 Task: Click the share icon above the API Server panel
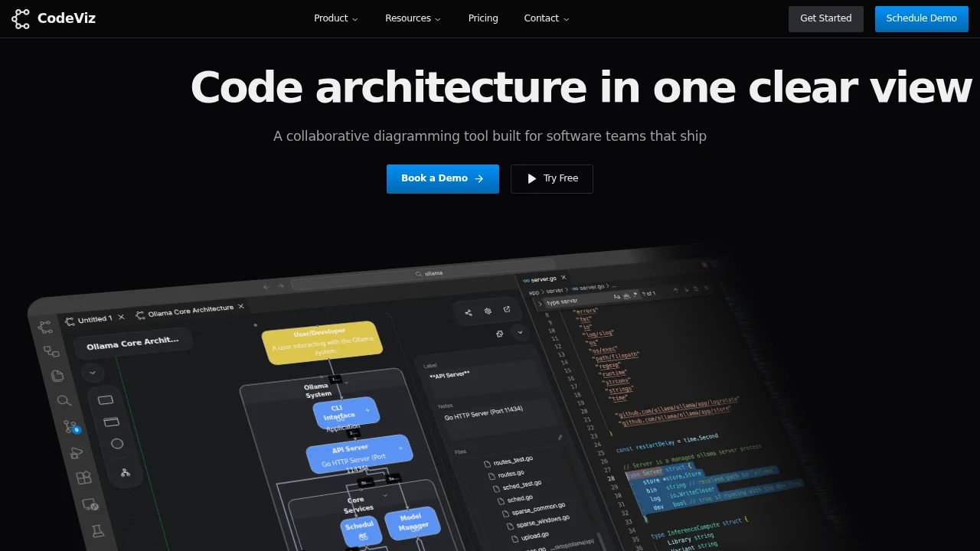469,312
